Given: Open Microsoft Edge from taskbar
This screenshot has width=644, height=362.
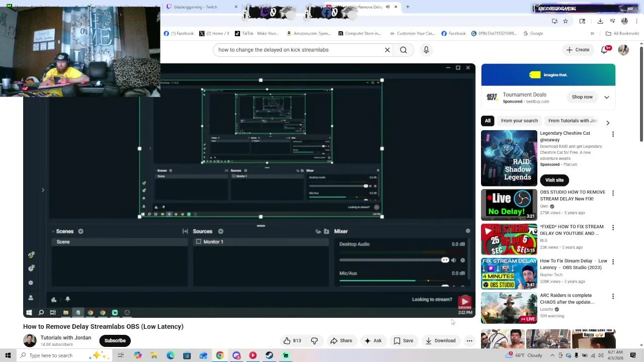Looking at the screenshot, I should [171, 355].
